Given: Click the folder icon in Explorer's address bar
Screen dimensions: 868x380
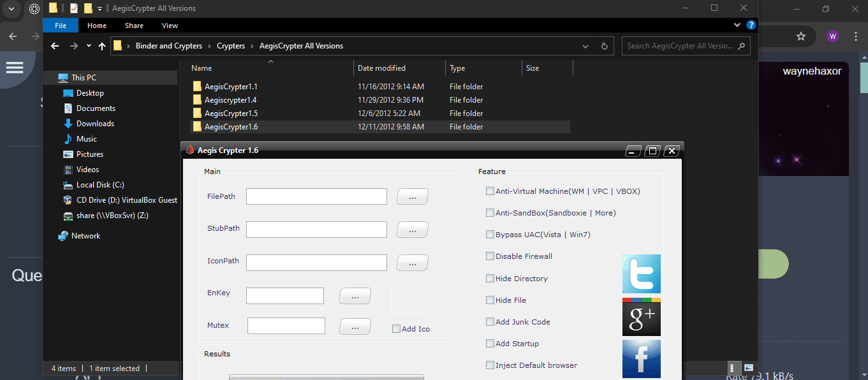Looking at the screenshot, I should [118, 46].
